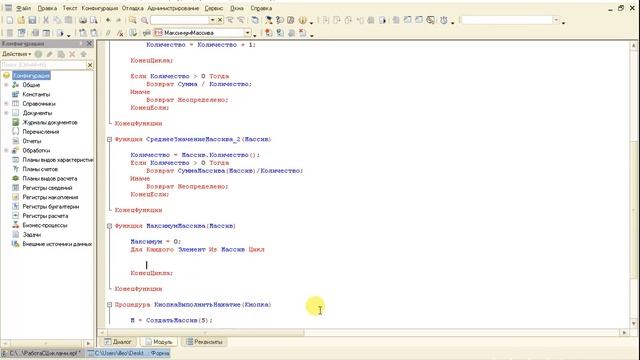Select Регистры накопления in the tree
640x360 pixels.
(x=50, y=197)
